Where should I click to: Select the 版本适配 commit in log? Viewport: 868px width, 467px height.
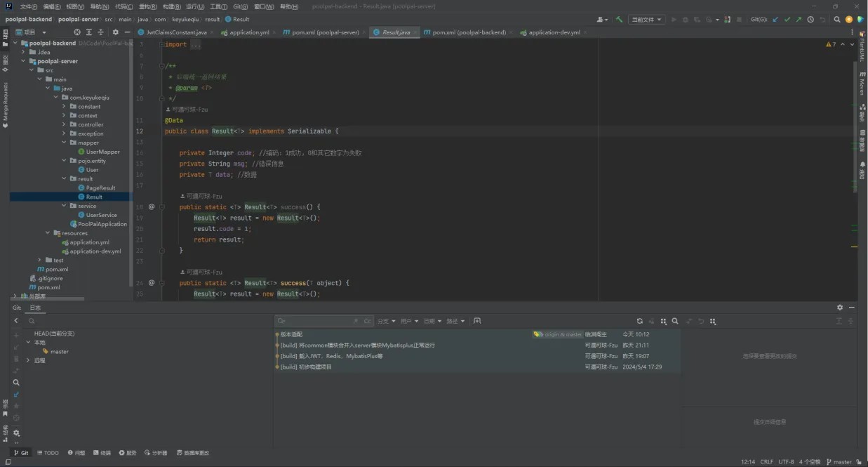pyautogui.click(x=291, y=334)
